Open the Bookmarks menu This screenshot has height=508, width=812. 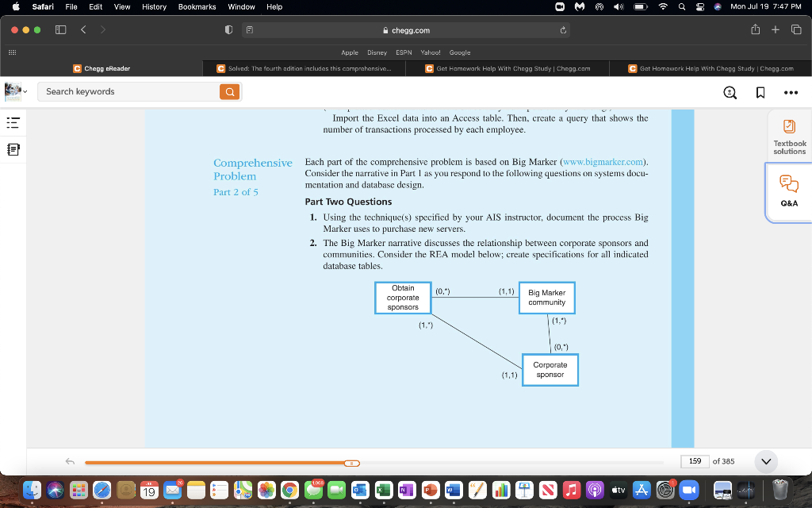(x=196, y=7)
